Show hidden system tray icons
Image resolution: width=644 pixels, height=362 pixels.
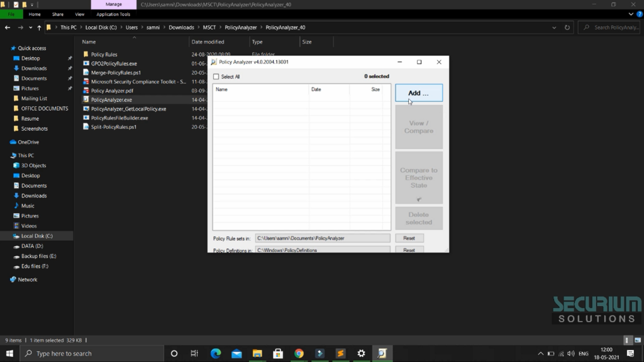[540, 353]
